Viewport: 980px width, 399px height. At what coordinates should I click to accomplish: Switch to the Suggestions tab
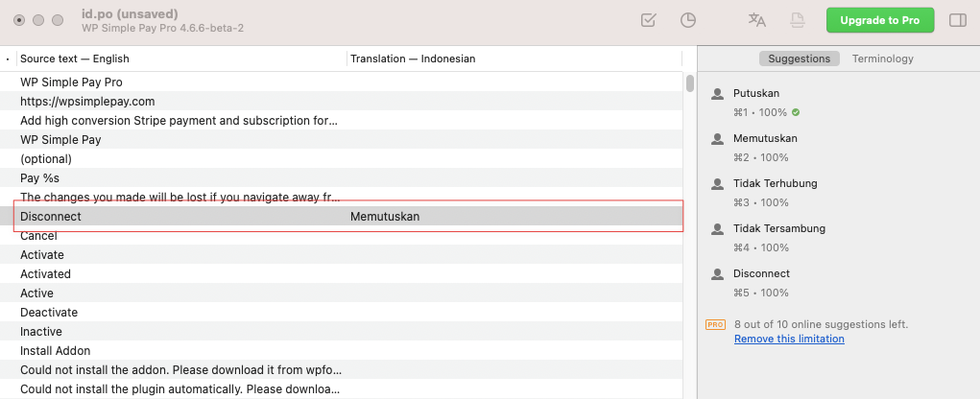(x=799, y=59)
